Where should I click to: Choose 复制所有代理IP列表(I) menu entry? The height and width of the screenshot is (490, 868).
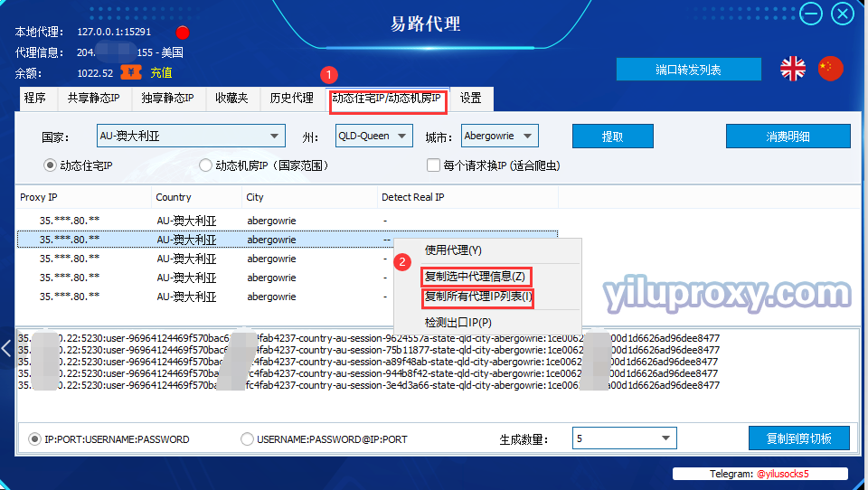coord(487,297)
